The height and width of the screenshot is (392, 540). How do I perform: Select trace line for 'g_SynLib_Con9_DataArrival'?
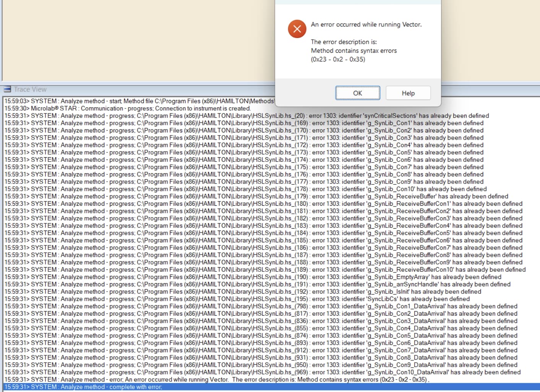(x=261, y=365)
